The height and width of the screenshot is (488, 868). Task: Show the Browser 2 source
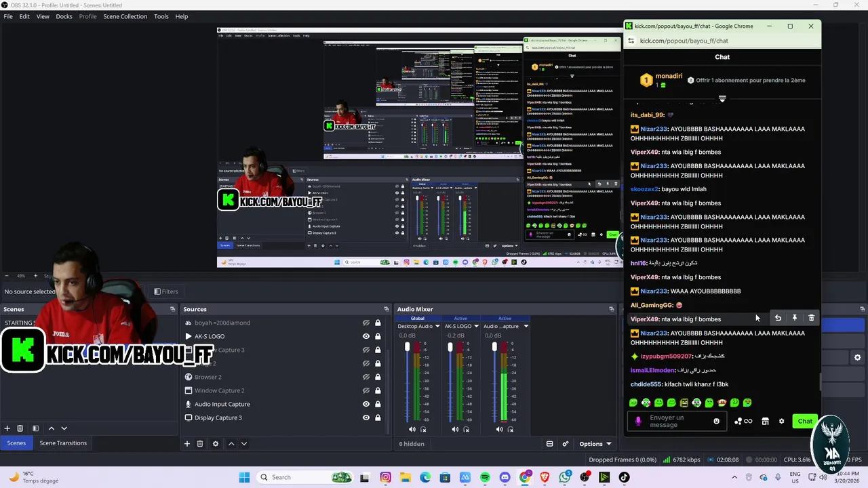point(366,377)
